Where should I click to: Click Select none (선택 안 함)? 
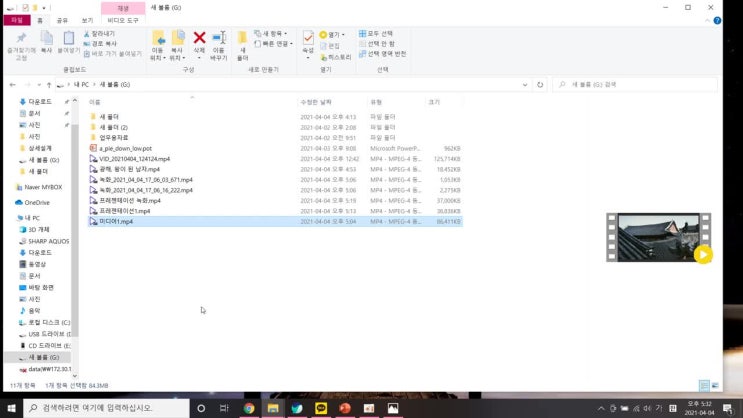(x=377, y=44)
